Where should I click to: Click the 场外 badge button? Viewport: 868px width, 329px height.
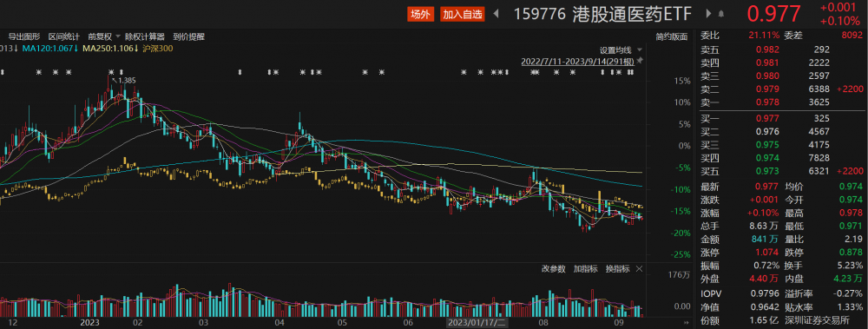click(420, 15)
